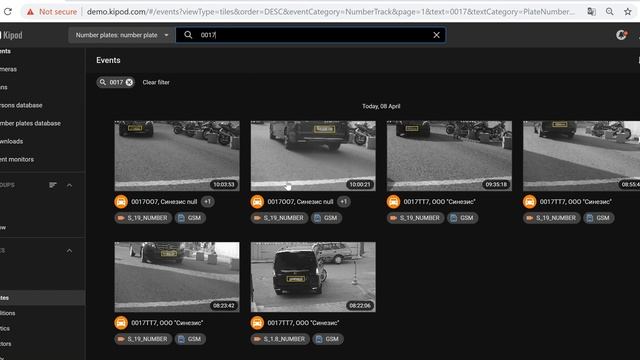Clear the search box with X icon
The image size is (640, 360).
[436, 35]
